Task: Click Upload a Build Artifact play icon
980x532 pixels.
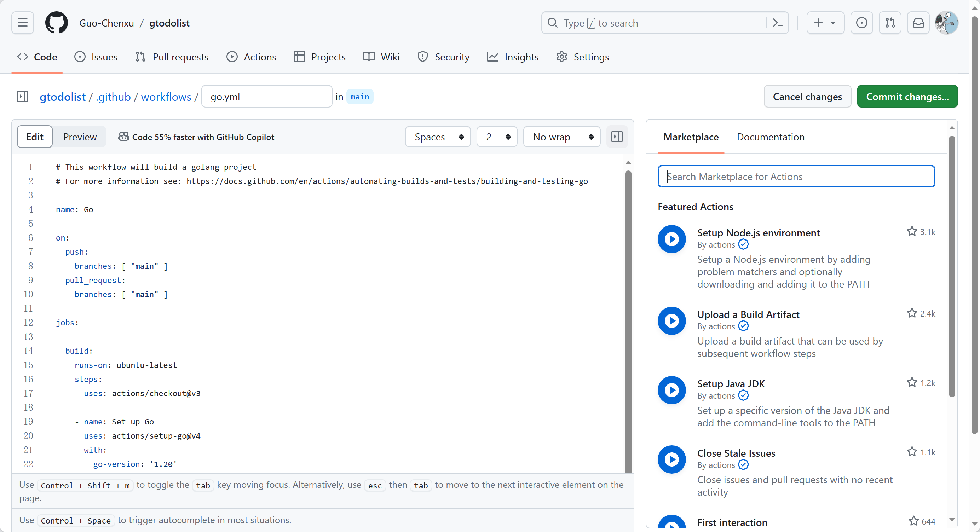Action: [x=672, y=321]
